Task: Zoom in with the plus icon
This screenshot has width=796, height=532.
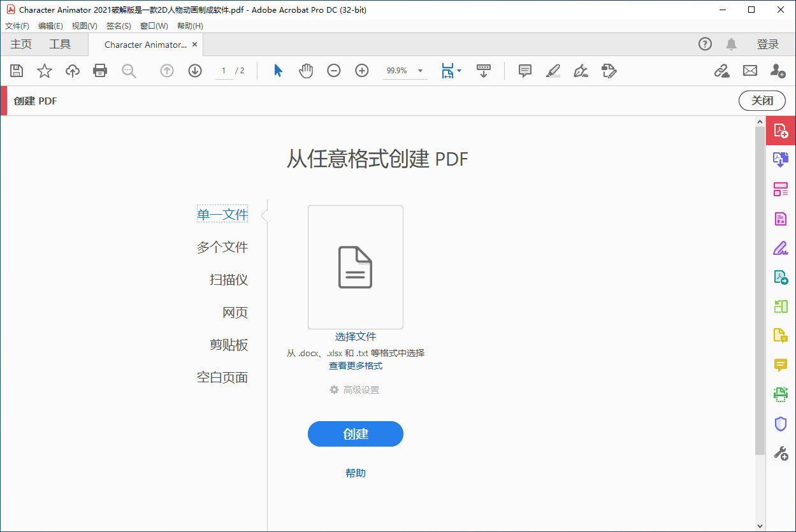Action: [x=362, y=71]
